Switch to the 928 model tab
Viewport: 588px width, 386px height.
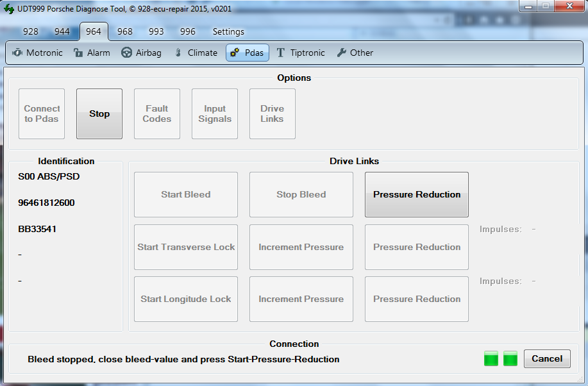[x=31, y=31]
